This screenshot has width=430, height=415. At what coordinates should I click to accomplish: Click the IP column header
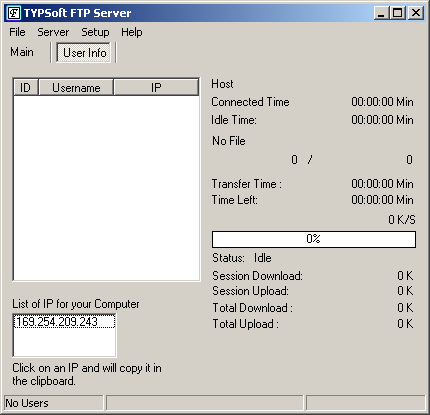156,88
